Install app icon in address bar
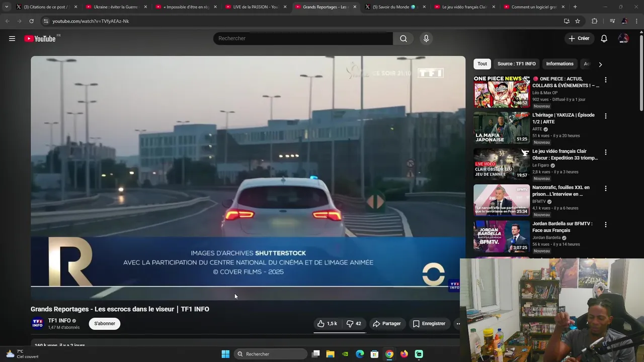 pos(567,21)
